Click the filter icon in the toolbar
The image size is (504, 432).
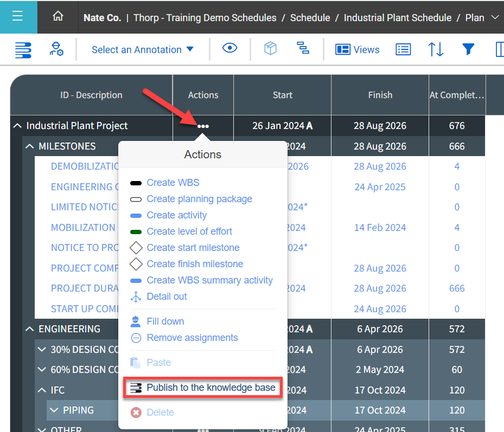point(468,49)
